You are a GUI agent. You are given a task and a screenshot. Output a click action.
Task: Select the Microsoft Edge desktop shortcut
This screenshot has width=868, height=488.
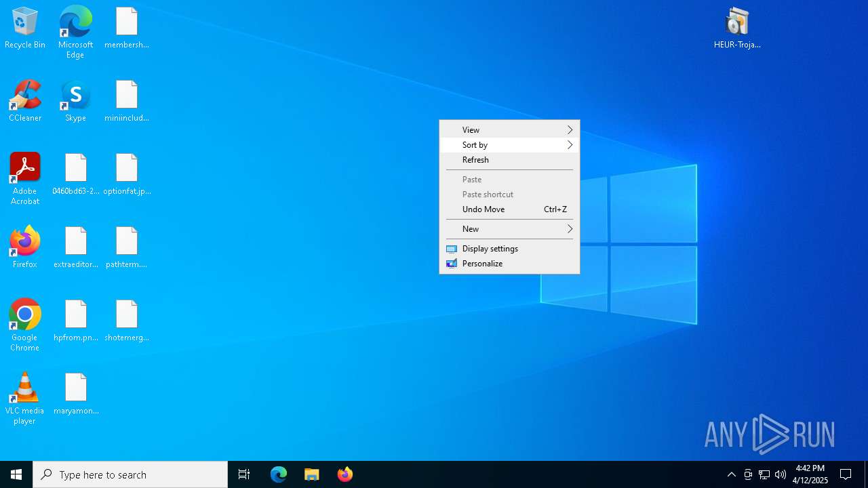(75, 33)
